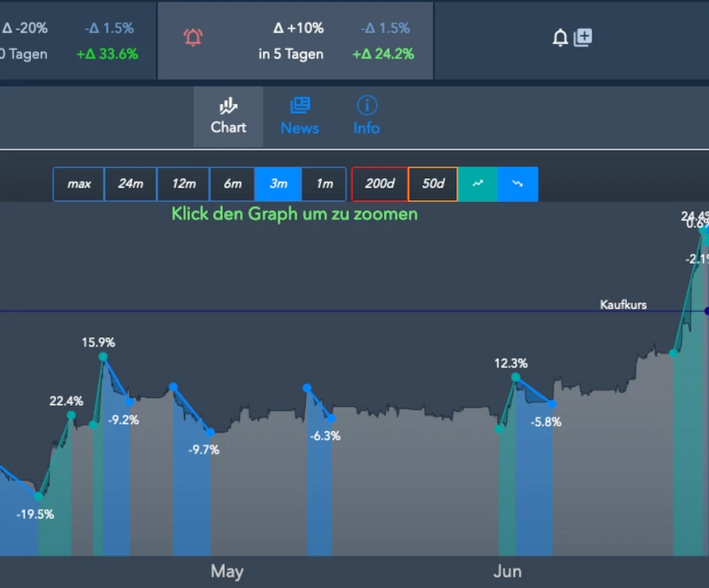
Task: Click the white add-alert bell icon
Action: coord(559,38)
